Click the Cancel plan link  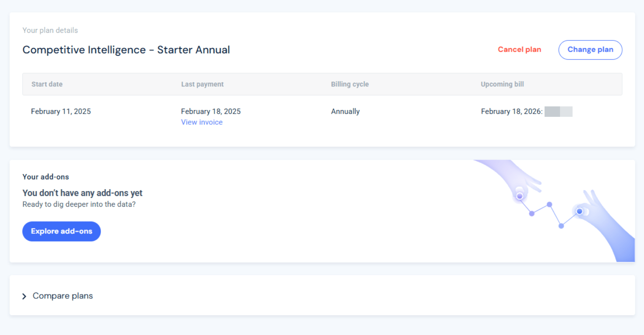[519, 50]
